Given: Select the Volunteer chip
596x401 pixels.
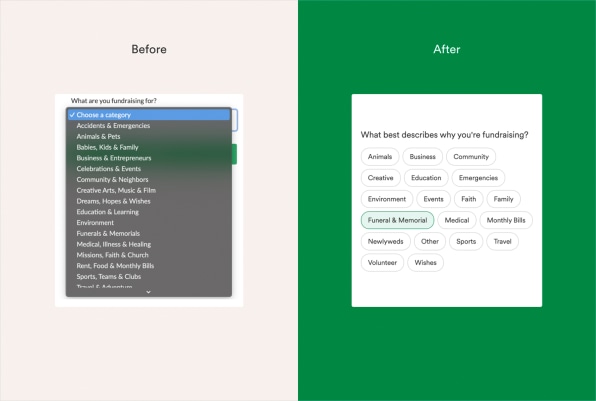Looking at the screenshot, I should pyautogui.click(x=382, y=263).
